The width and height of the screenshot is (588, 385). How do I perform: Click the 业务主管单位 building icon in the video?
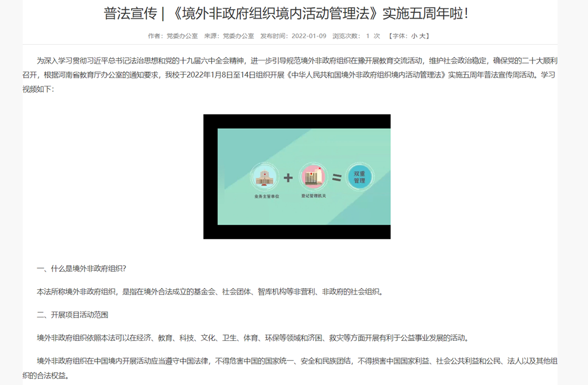tap(264, 176)
